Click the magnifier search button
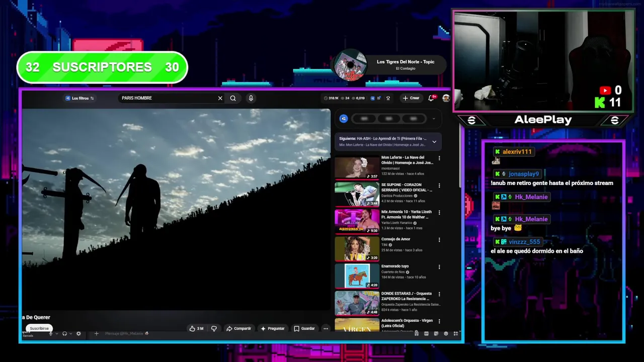This screenshot has width=644, height=362. [233, 98]
